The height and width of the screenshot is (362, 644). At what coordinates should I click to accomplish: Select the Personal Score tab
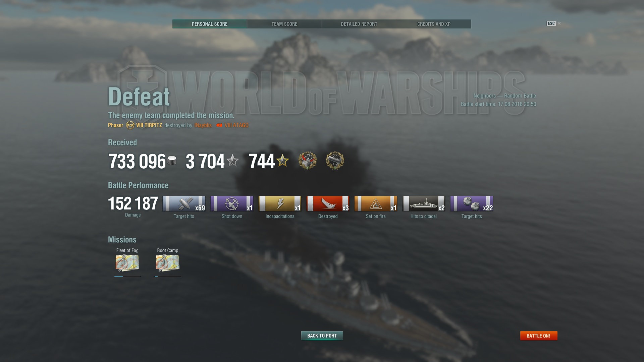210,24
